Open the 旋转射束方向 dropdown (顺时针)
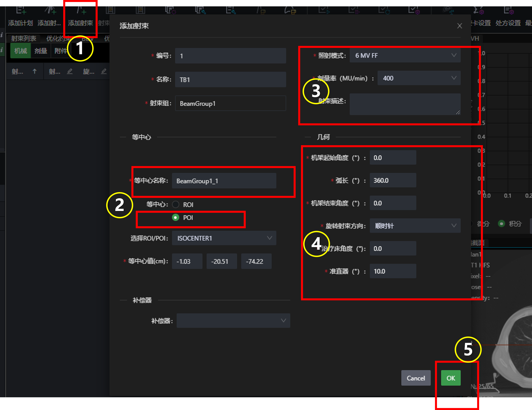532x410 pixels. [415, 226]
